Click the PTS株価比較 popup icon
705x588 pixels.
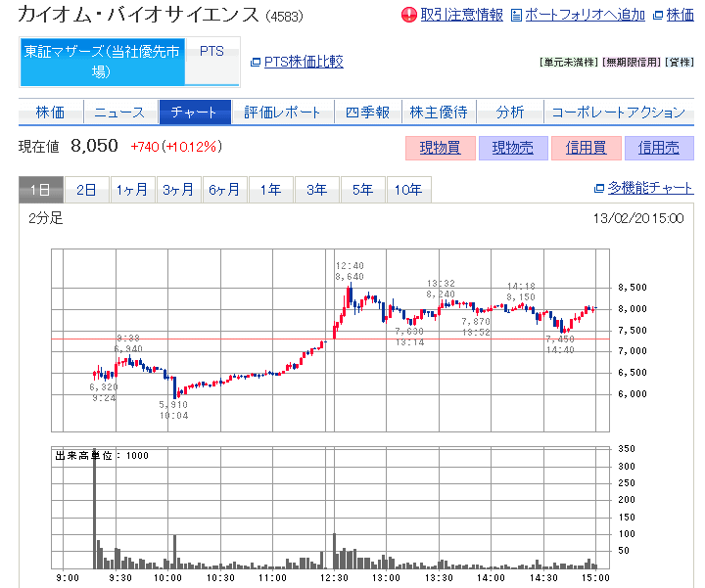click(256, 62)
